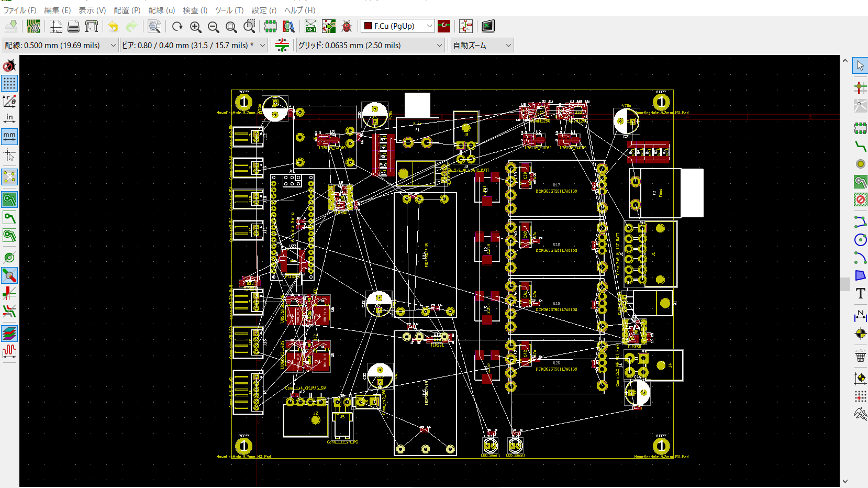Click the print board icon
868x488 pixels.
pos(74,26)
